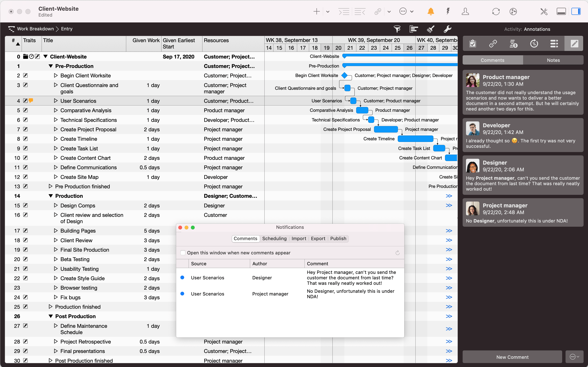Collapse the Pre-Production task group
This screenshot has width=588, height=367.
[x=51, y=66]
